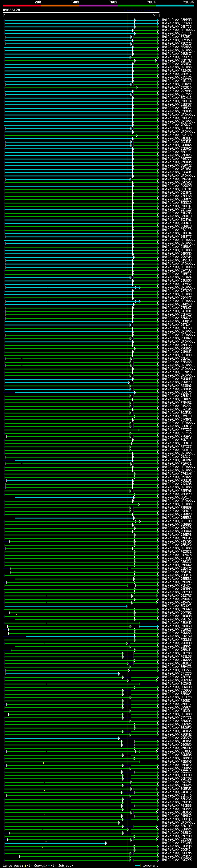
Task: Open hit UniRef100_Q4KTI3
Action: tap(177, 26)
